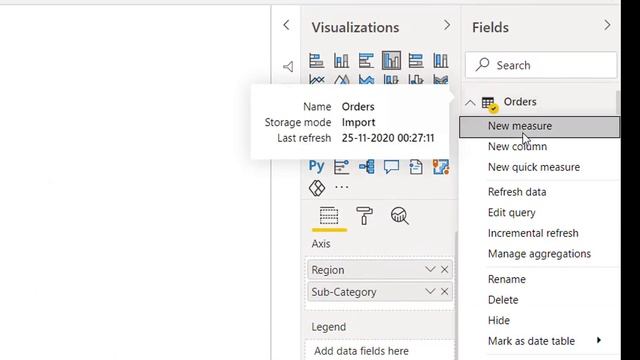Remove Region from the Axis
Screen dimensions: 640x360
pyautogui.click(x=444, y=270)
